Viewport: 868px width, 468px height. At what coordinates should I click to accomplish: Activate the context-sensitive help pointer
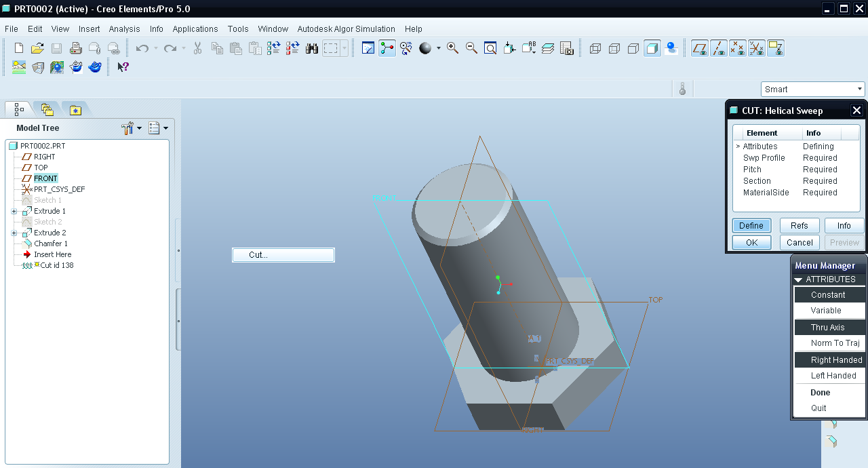(x=123, y=67)
